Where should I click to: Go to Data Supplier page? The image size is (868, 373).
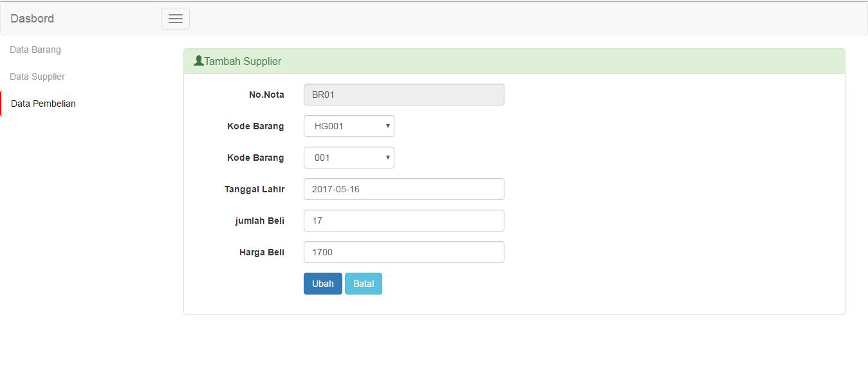(x=37, y=77)
